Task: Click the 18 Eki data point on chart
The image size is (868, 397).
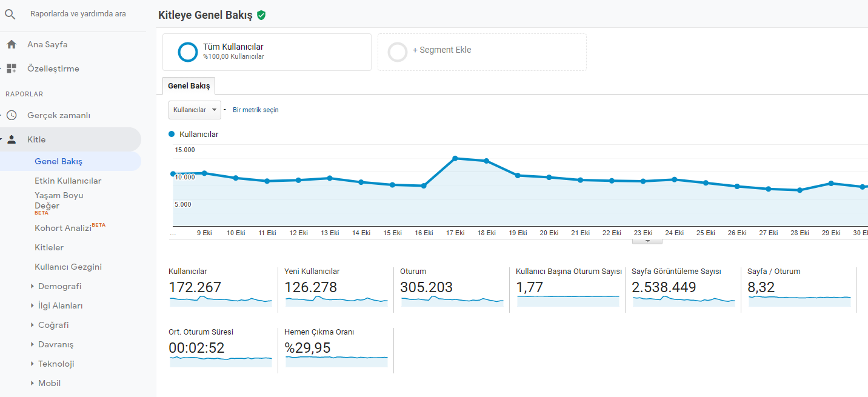Action: point(486,161)
